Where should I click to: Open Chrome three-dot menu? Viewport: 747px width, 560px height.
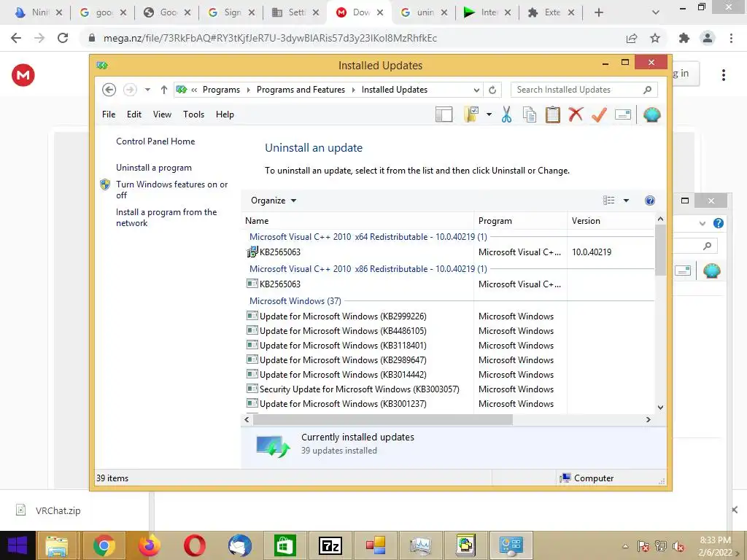tap(731, 38)
